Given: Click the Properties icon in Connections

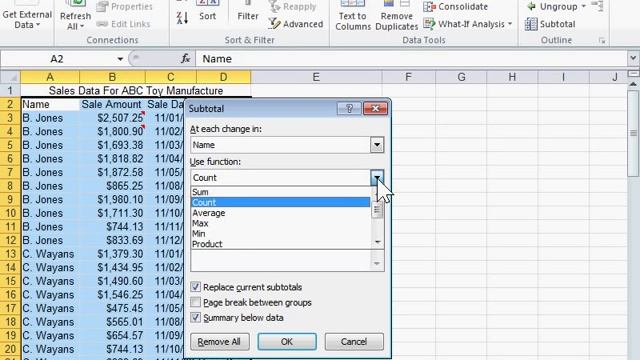Looking at the screenshot, I should pos(102,7).
